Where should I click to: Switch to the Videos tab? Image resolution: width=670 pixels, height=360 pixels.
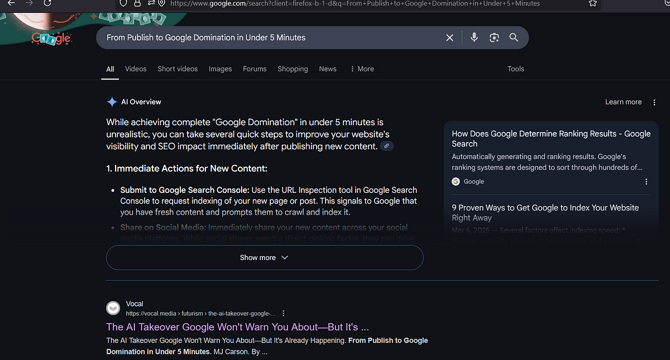click(135, 69)
